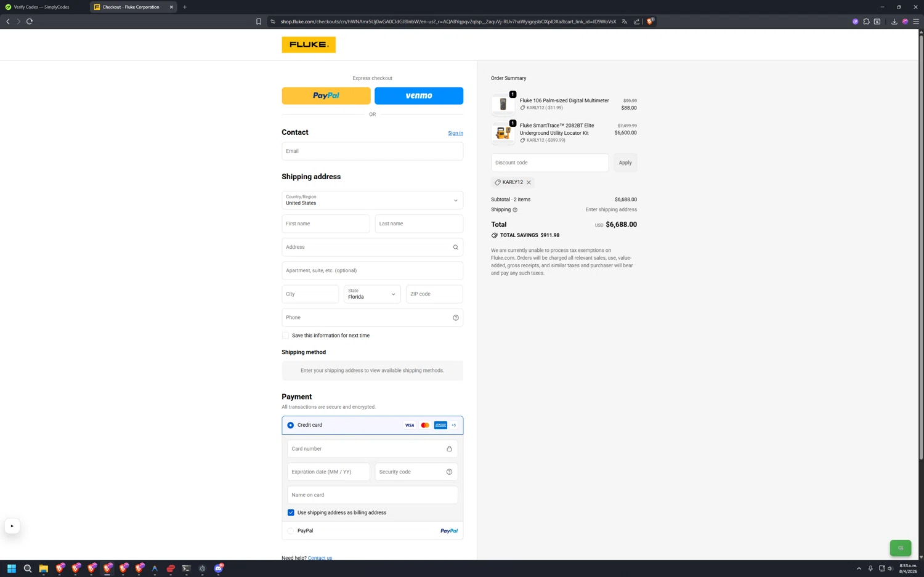Click the Apartment, suite field
924x577 pixels.
[372, 270]
